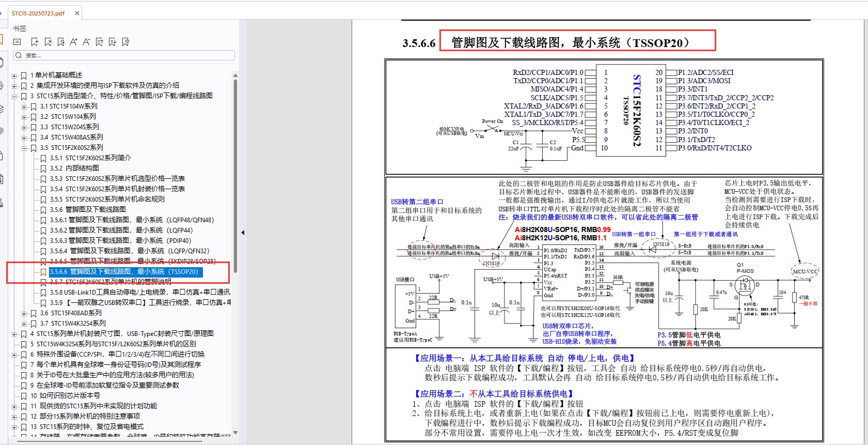Image resolution: width=868 pixels, height=445 pixels.
Task: Click bookmark icon beside 3.5.5 单片机命名规则
Action: pos(43,200)
